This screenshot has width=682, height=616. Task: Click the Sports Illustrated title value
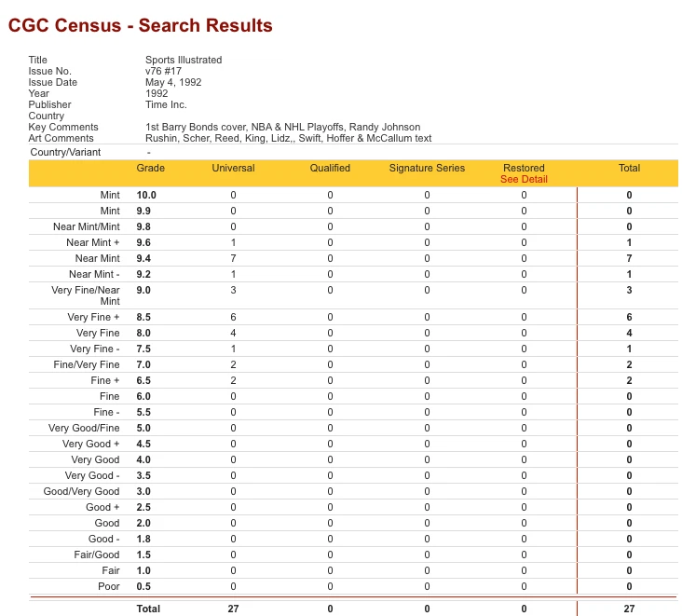pos(184,60)
